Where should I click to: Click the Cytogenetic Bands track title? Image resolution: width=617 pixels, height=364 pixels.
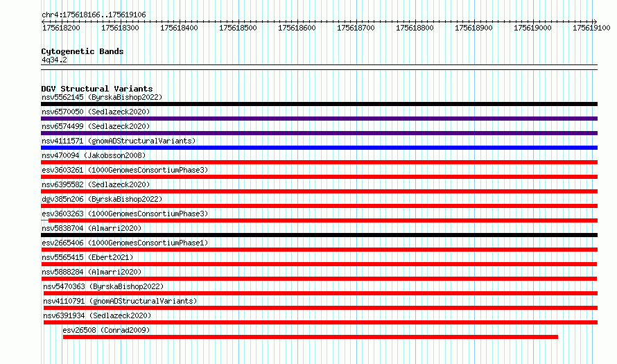(x=82, y=51)
